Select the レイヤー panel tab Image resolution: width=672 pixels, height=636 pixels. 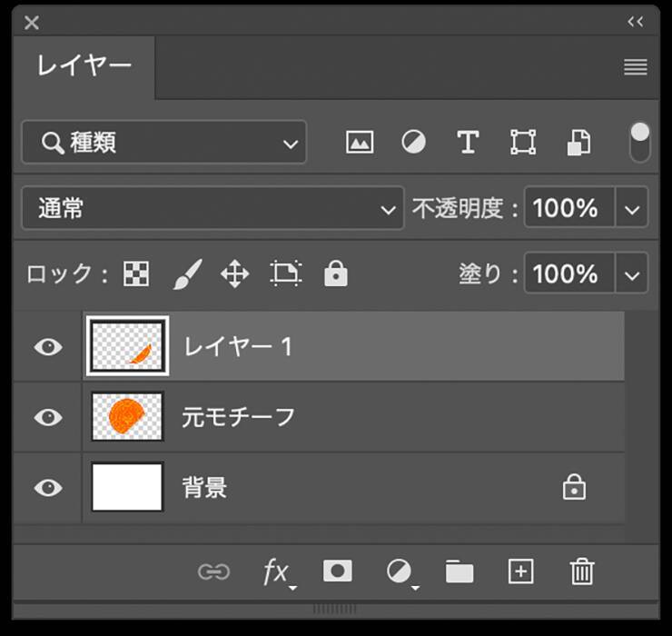(84, 66)
